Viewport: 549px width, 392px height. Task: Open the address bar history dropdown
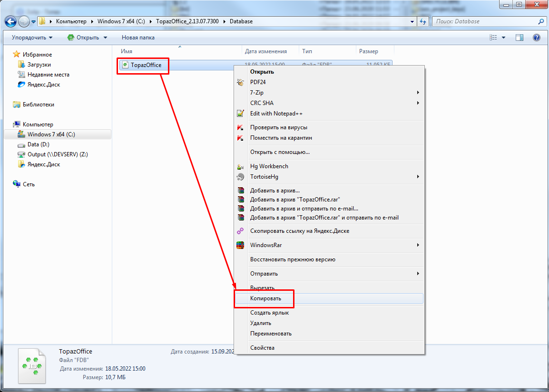(x=412, y=21)
